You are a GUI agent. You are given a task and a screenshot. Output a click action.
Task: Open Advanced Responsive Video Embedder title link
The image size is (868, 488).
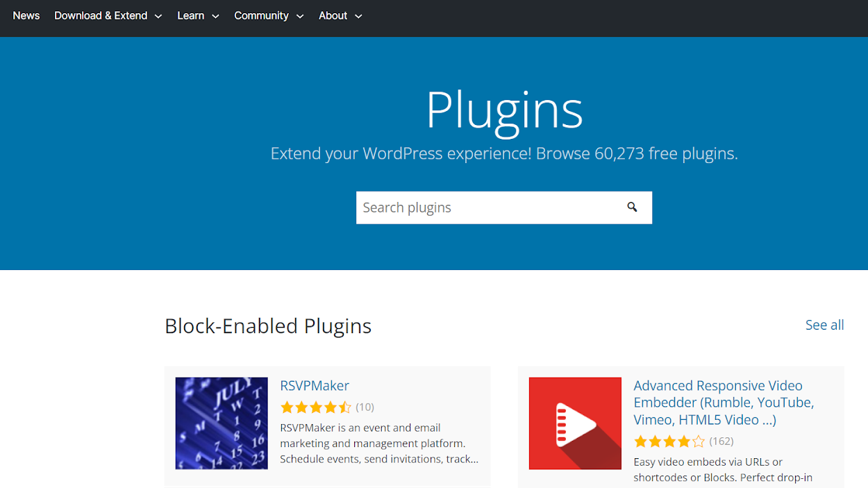pos(724,403)
